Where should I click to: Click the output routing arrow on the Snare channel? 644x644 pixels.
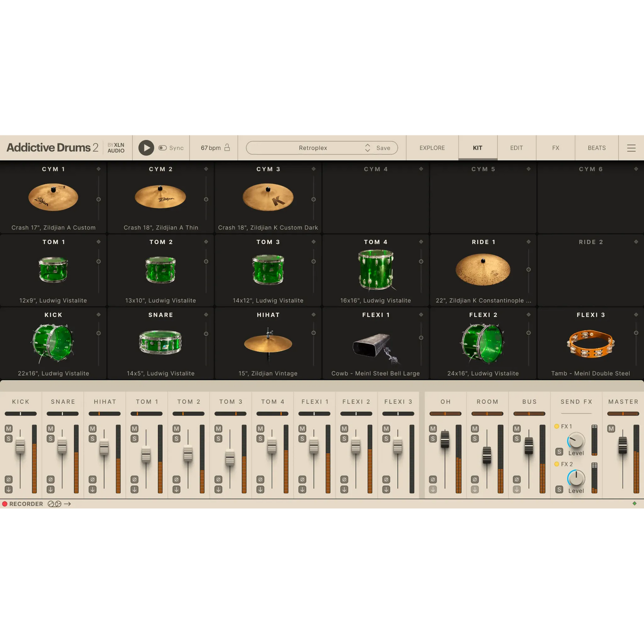(x=51, y=489)
